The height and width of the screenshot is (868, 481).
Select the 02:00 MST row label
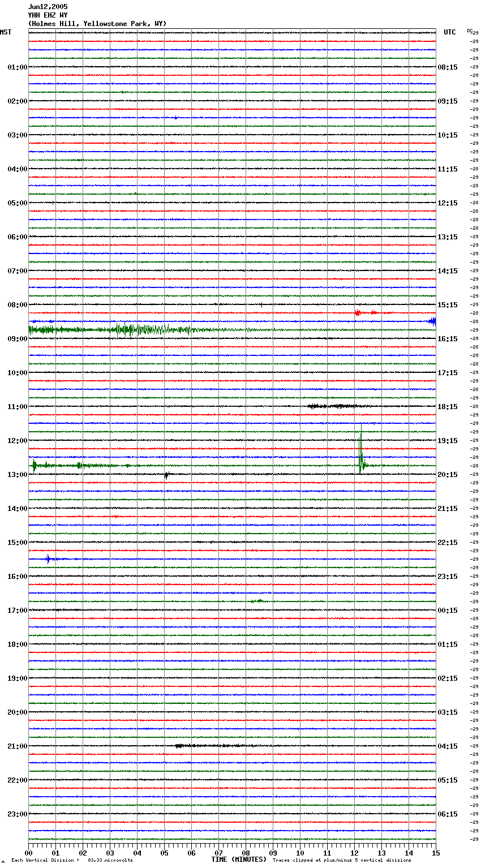pyautogui.click(x=18, y=101)
